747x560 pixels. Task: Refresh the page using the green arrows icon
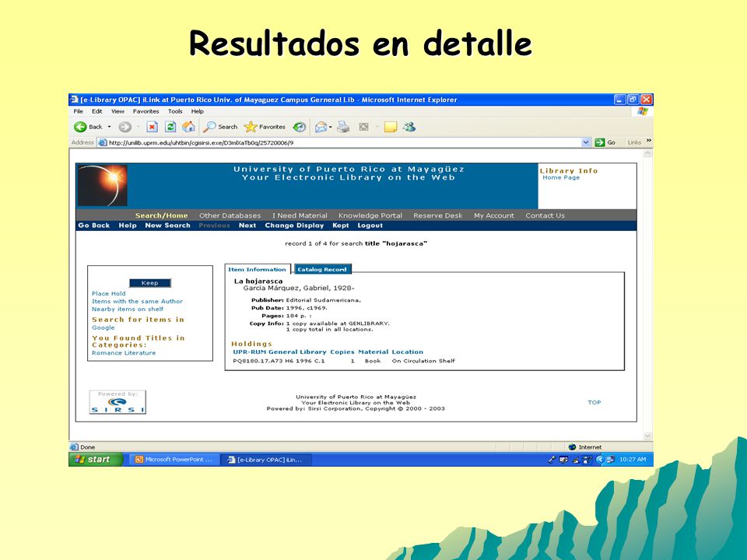point(170,127)
